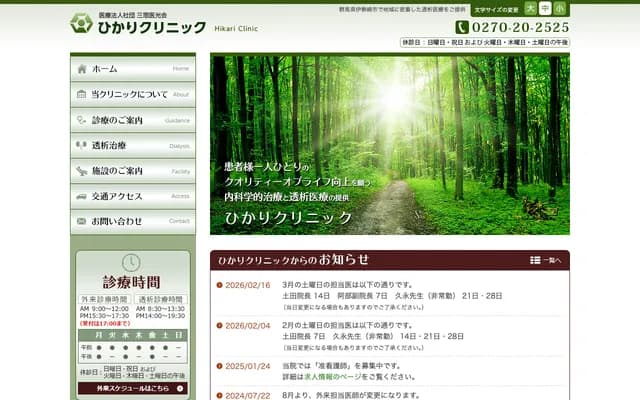Open 透析治療 menu item
This screenshot has width=640, height=400.
tap(133, 145)
